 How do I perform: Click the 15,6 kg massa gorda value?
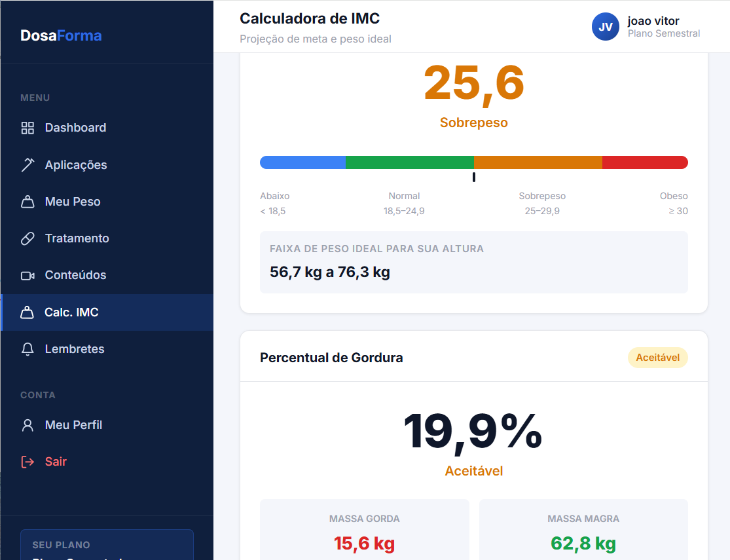click(365, 543)
